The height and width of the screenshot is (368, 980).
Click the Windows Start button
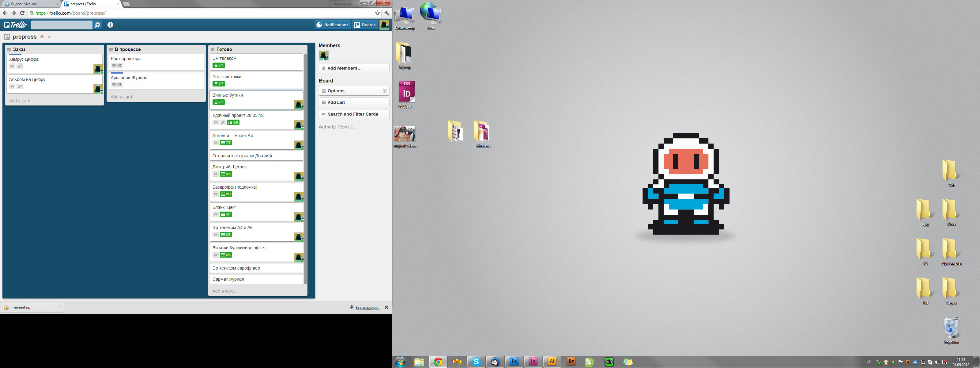click(x=400, y=362)
